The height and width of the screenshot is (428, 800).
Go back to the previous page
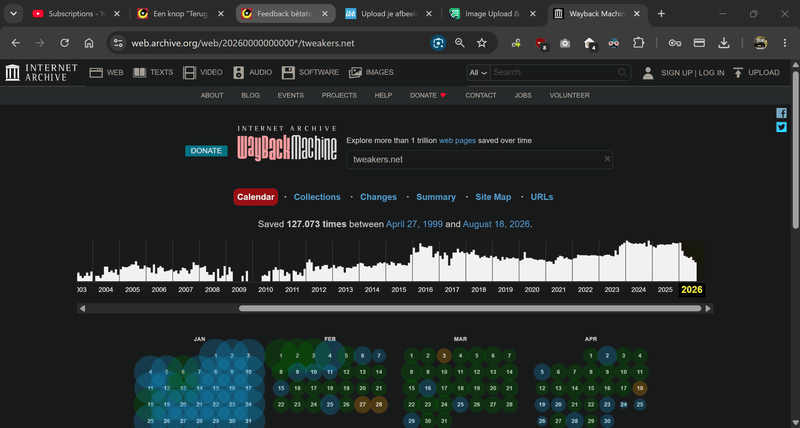click(16, 43)
